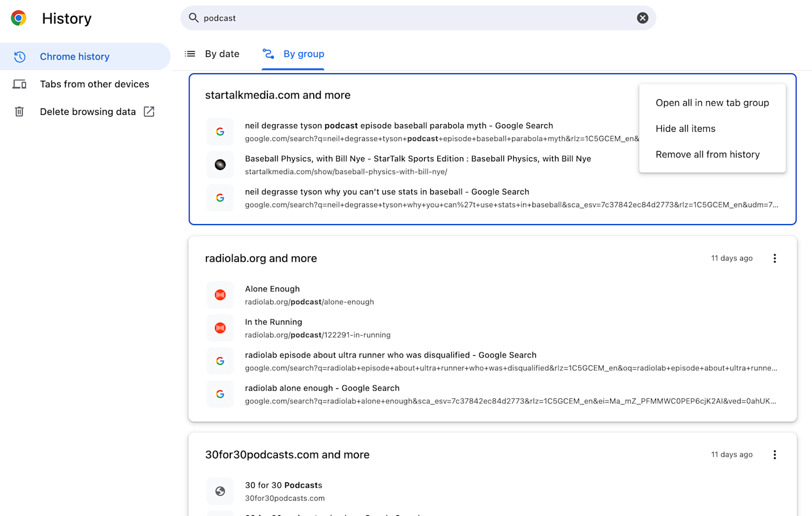Open Delete browsing data link
This screenshot has width=812, height=516.
click(88, 111)
